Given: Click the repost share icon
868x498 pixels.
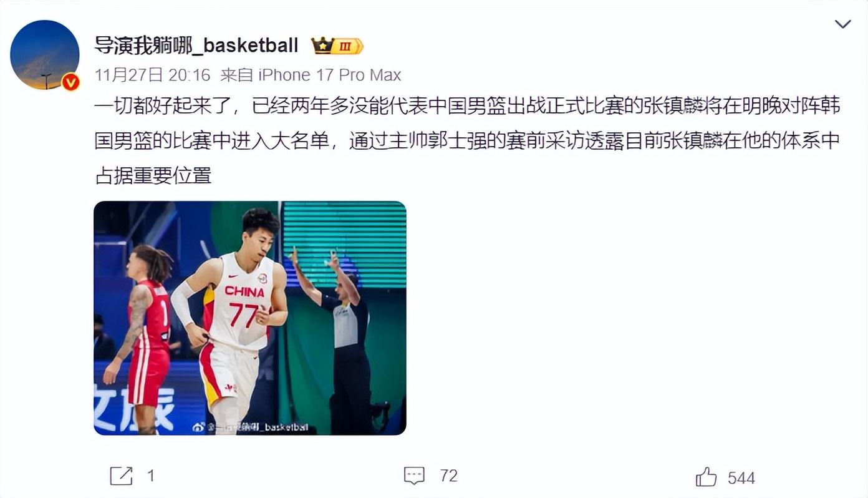Looking at the screenshot, I should click(x=121, y=476).
